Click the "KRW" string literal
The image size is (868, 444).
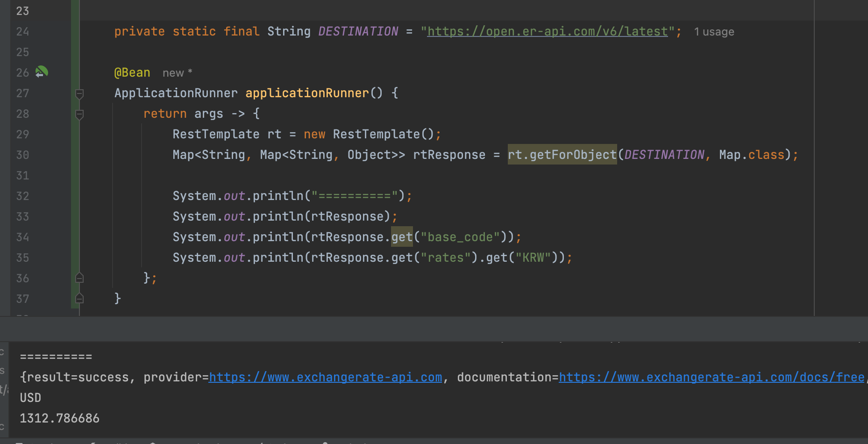(x=533, y=258)
